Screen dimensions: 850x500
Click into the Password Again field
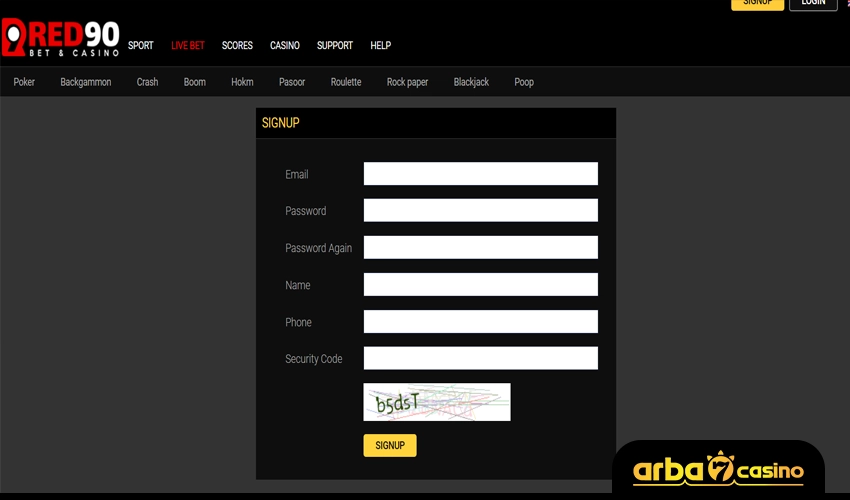pyautogui.click(x=480, y=248)
